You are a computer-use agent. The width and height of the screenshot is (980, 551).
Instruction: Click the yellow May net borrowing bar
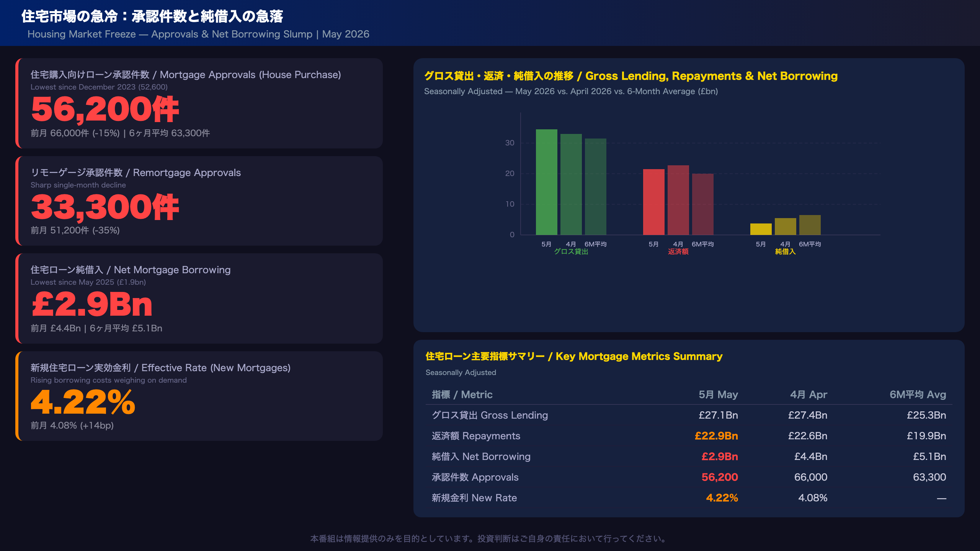tap(761, 229)
